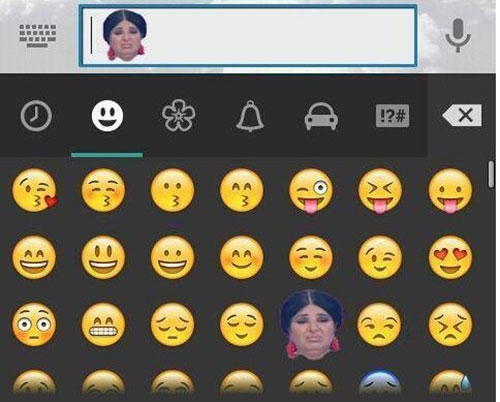
Task: Open the recent emojis clock tab
Action: [36, 116]
